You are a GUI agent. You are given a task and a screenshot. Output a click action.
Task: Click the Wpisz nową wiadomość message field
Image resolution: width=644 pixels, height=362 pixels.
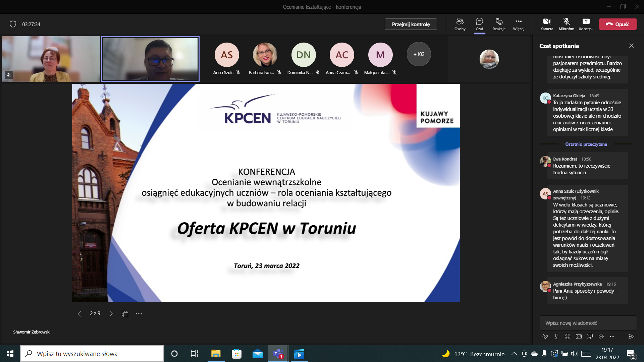(588, 323)
